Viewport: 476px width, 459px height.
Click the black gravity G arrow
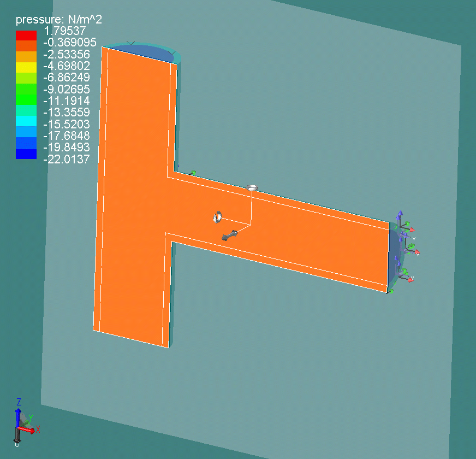[x=17, y=437]
